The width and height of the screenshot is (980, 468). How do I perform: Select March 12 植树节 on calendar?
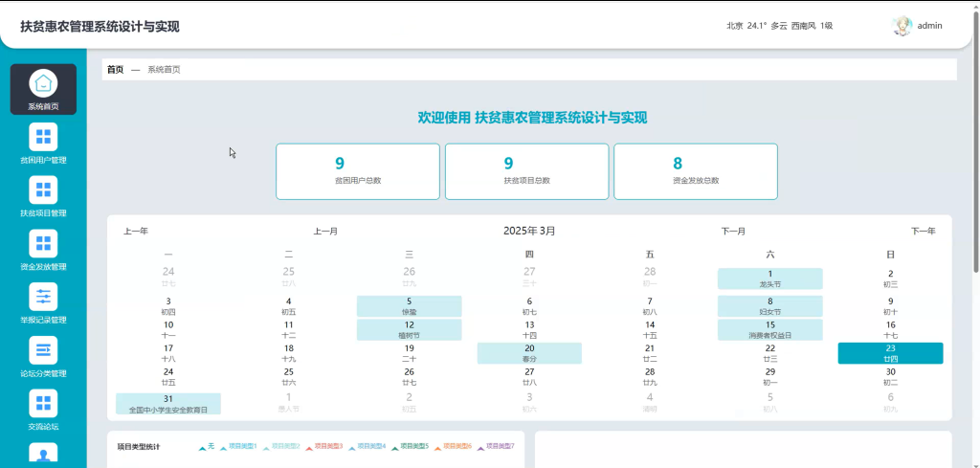click(409, 330)
